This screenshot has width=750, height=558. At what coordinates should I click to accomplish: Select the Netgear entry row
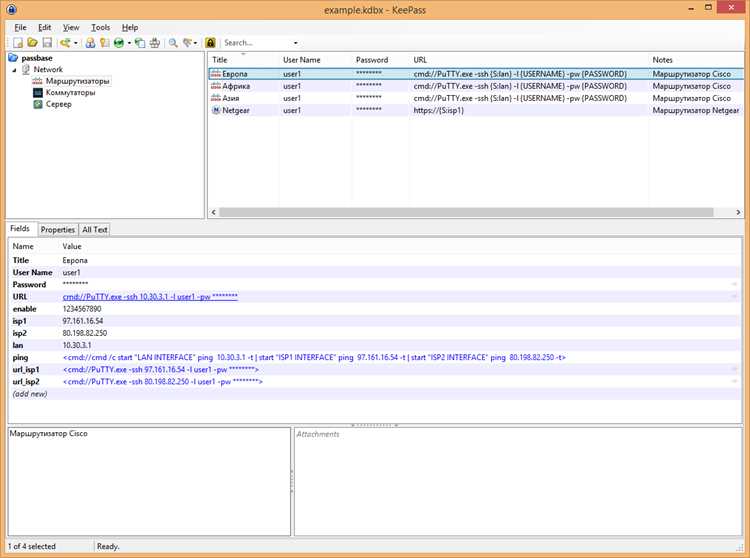[x=476, y=110]
